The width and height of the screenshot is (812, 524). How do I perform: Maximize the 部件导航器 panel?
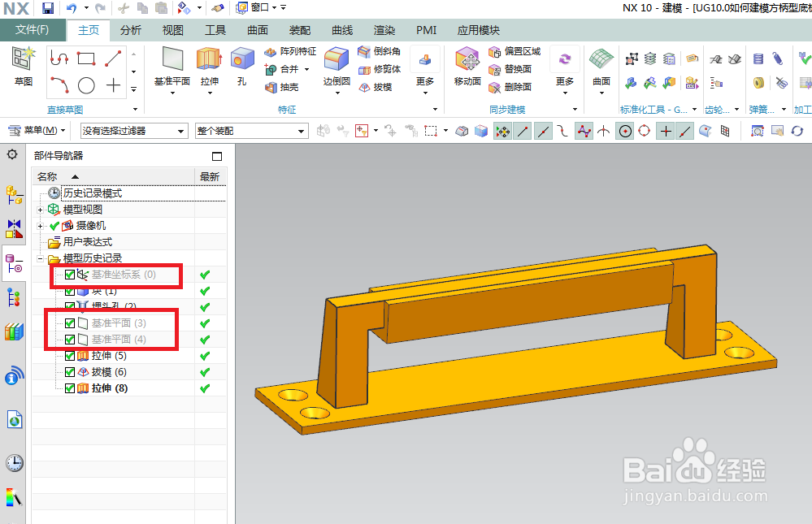pyautogui.click(x=217, y=156)
